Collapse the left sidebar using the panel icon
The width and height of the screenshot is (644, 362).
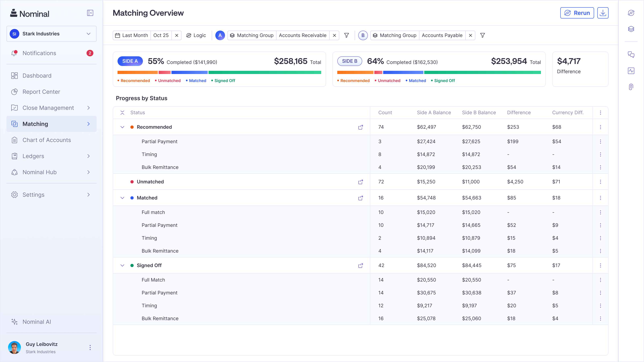click(90, 13)
